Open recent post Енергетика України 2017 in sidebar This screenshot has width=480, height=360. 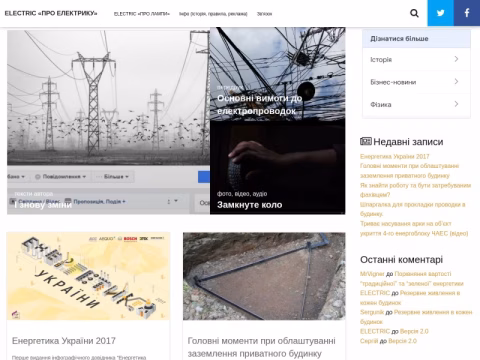(x=395, y=156)
